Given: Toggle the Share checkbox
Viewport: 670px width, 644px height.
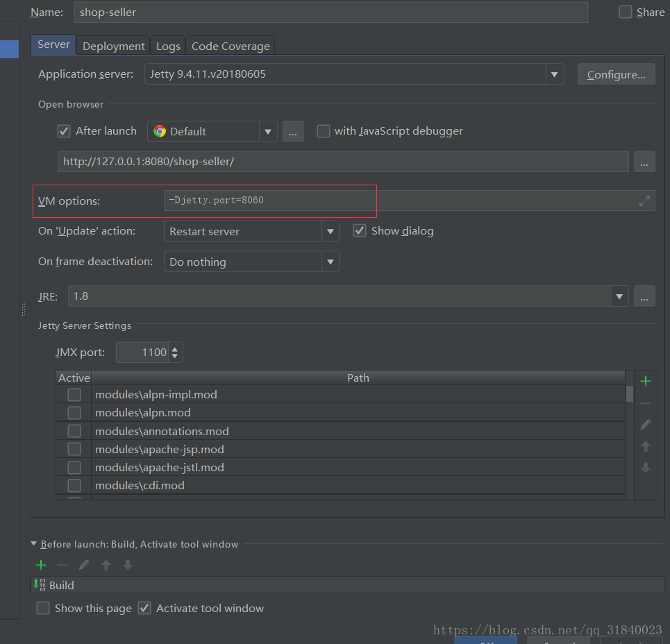Looking at the screenshot, I should coord(625,12).
